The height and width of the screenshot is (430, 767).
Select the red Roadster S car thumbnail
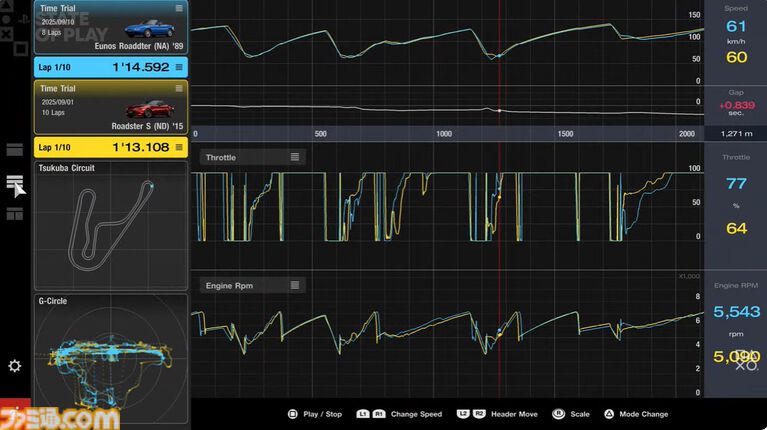(x=150, y=109)
